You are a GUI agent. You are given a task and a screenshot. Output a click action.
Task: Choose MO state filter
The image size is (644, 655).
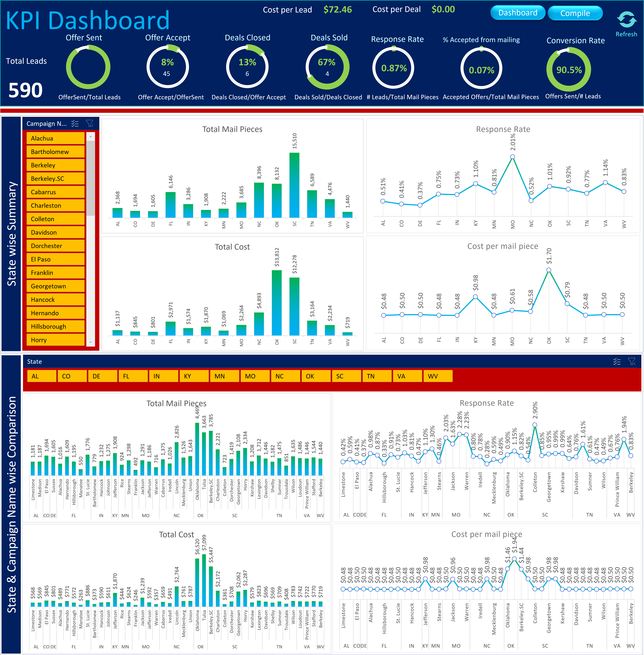255,376
